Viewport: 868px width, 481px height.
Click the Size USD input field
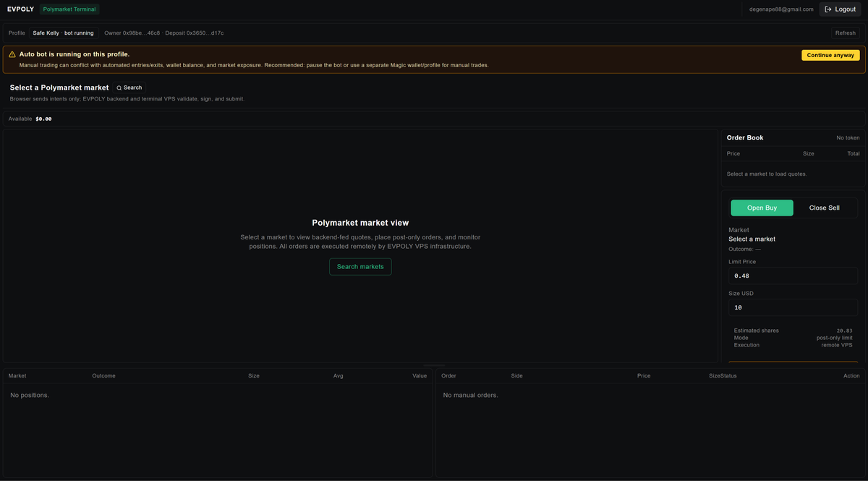(x=793, y=307)
